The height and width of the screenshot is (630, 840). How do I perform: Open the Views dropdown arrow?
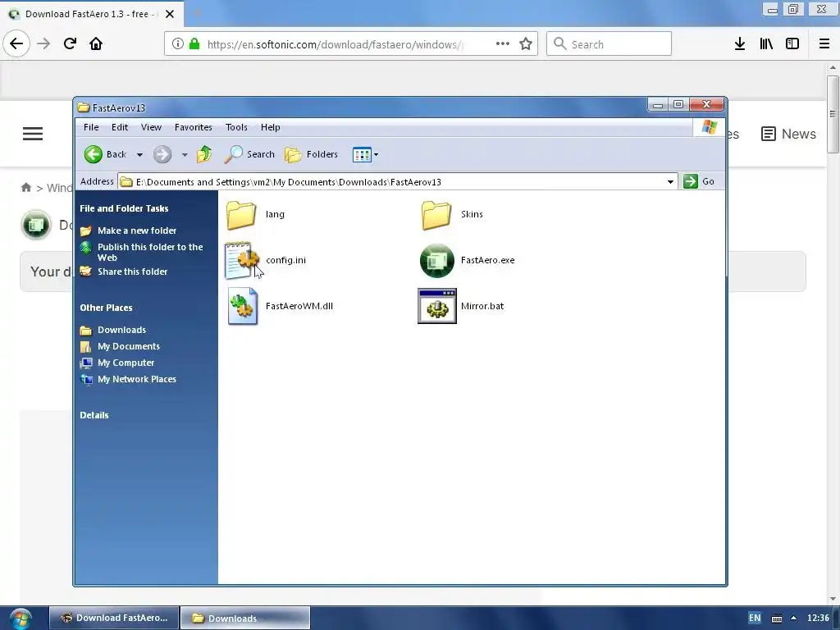pyautogui.click(x=376, y=155)
